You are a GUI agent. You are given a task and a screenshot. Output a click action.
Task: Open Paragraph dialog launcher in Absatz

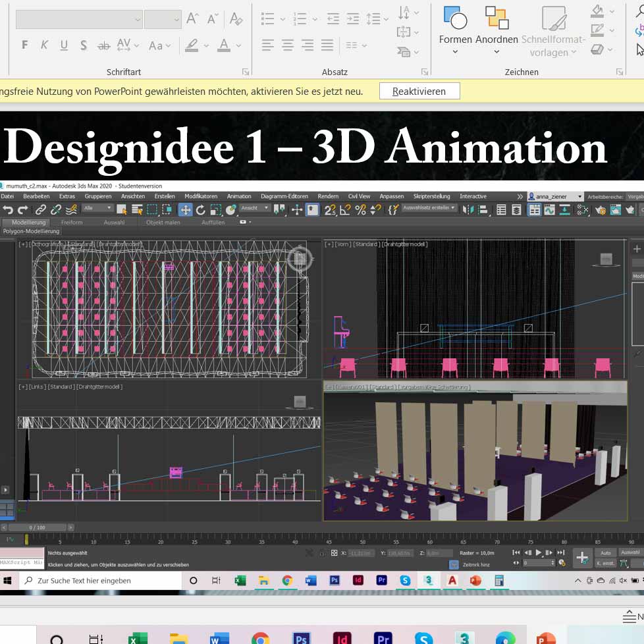click(x=425, y=72)
